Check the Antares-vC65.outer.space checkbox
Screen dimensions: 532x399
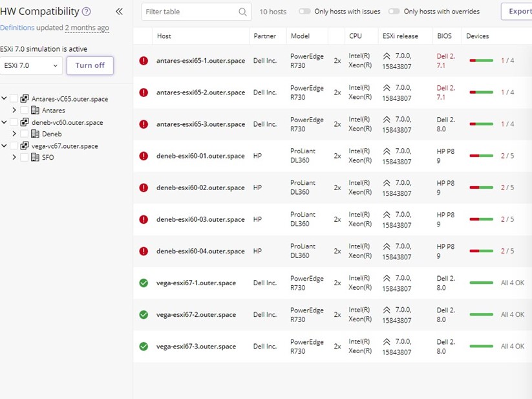point(14,99)
